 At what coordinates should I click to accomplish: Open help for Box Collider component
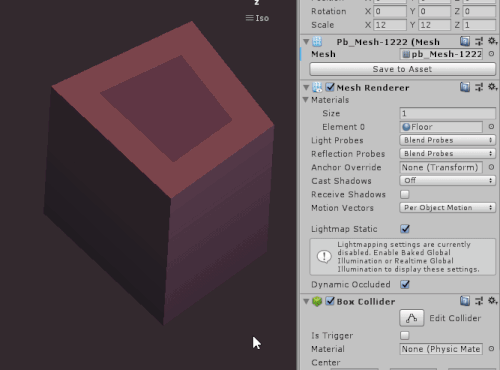click(x=465, y=301)
